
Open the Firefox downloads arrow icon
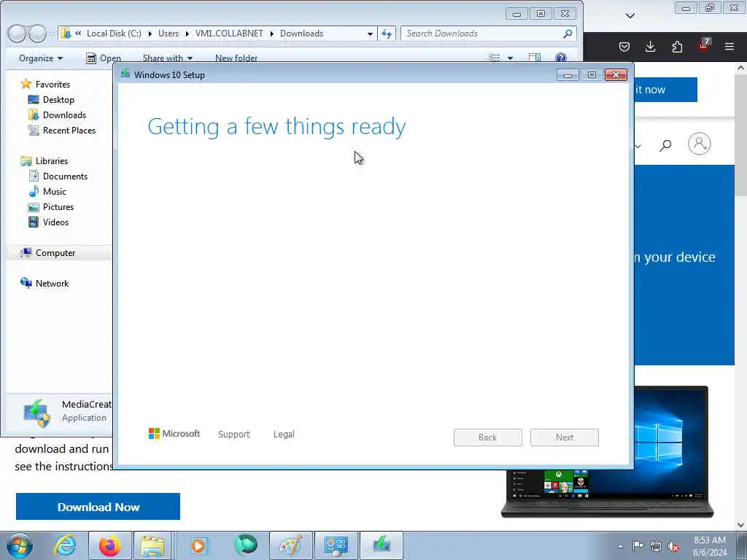650,47
